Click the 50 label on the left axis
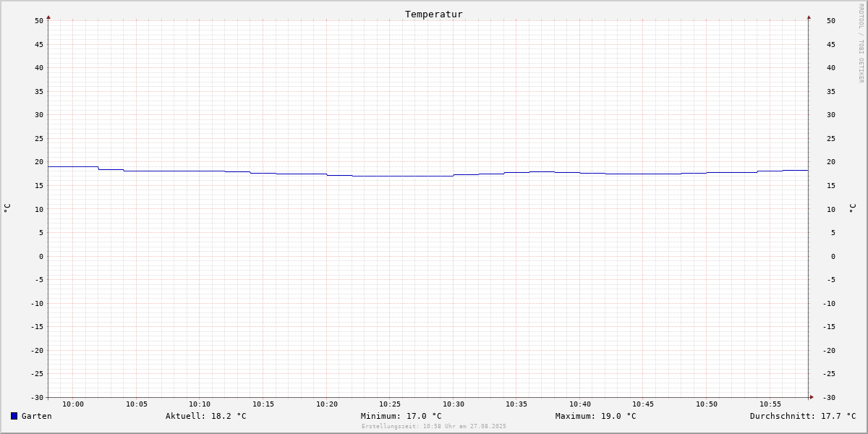 click(39, 21)
